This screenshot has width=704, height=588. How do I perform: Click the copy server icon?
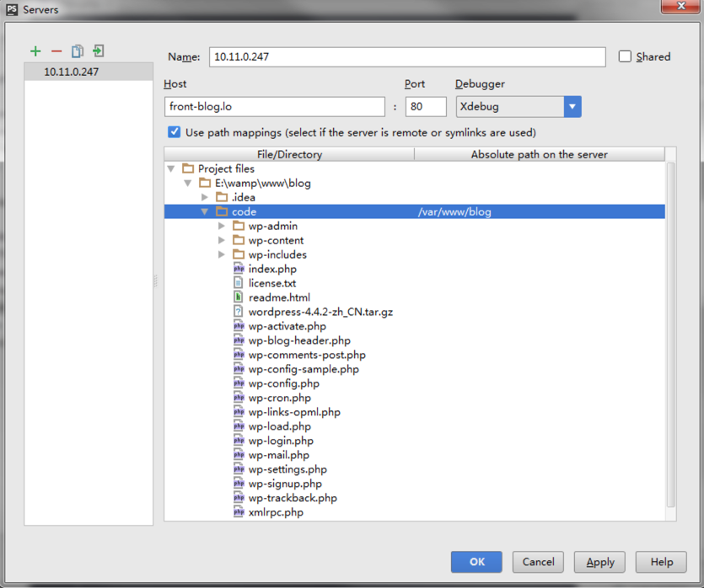pyautogui.click(x=78, y=51)
